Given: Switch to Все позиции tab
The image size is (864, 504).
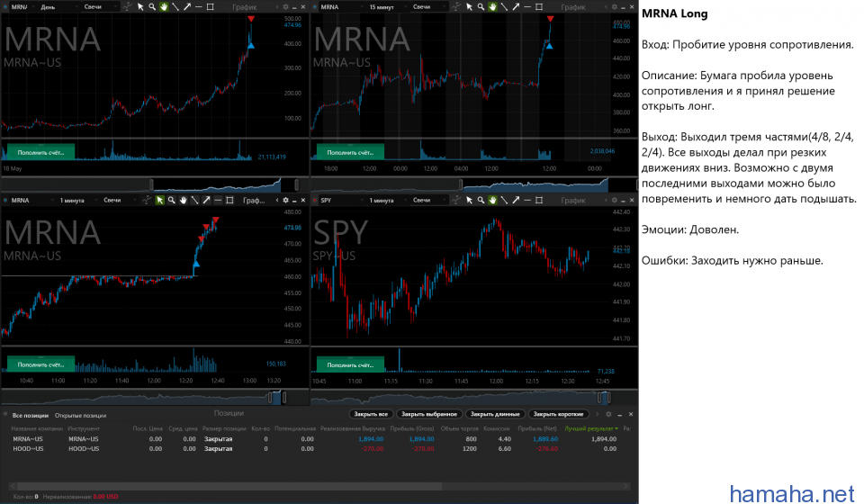Looking at the screenshot, I should click(31, 415).
